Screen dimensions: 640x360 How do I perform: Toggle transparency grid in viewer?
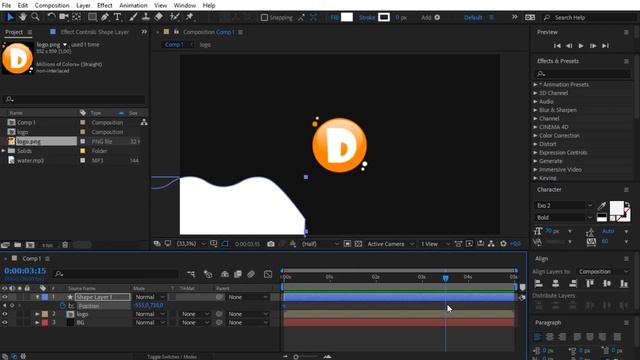[358, 244]
